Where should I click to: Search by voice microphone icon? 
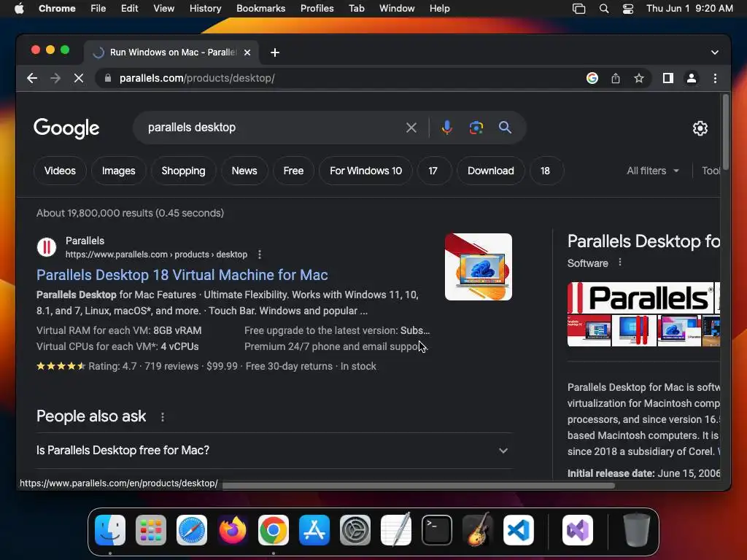[447, 128]
